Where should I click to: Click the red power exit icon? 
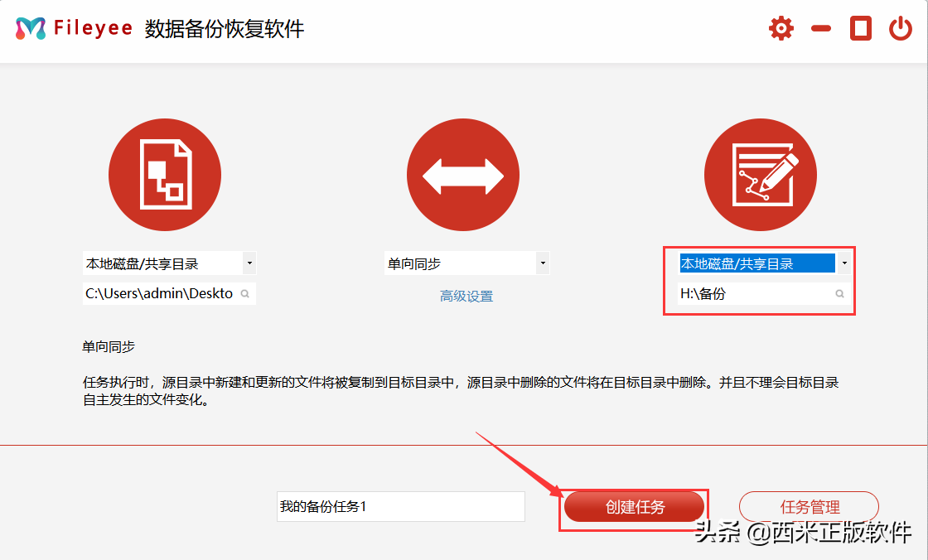point(901,29)
